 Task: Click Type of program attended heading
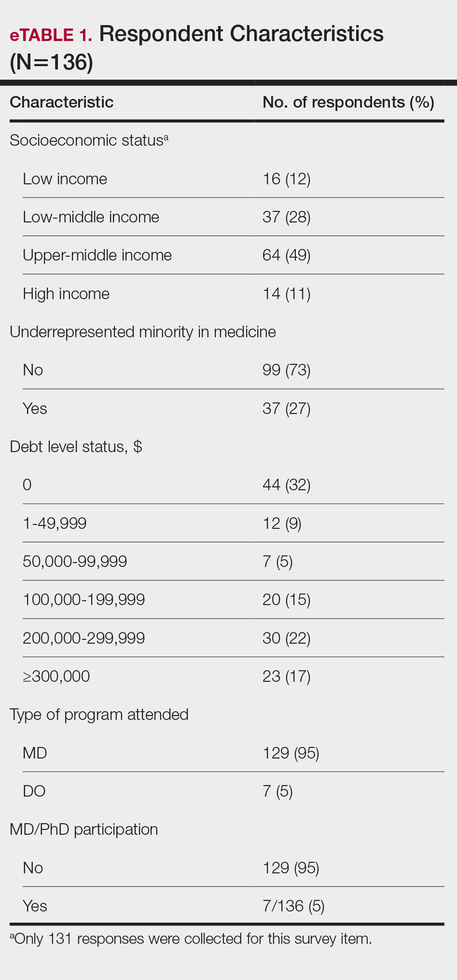99,715
